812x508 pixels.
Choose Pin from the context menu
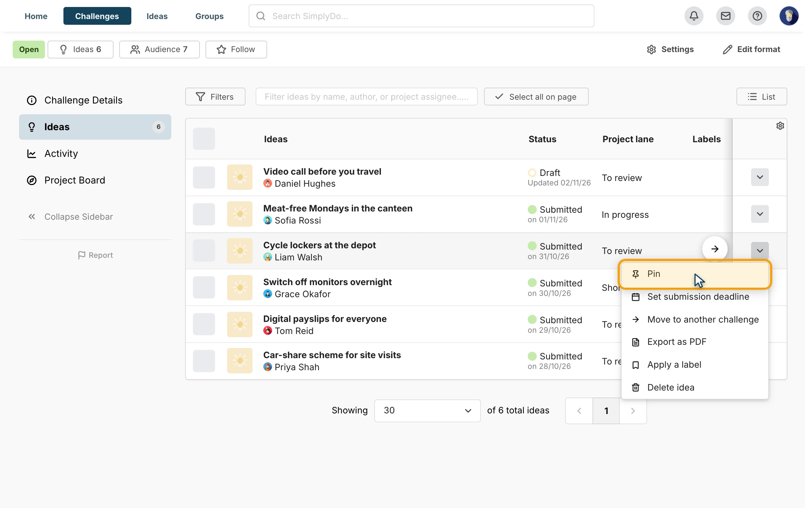point(695,274)
